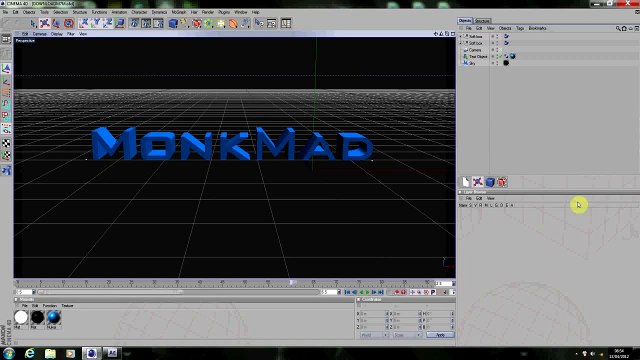Open the Windows Start menu
Screen dimensions: 640x360
9,353
